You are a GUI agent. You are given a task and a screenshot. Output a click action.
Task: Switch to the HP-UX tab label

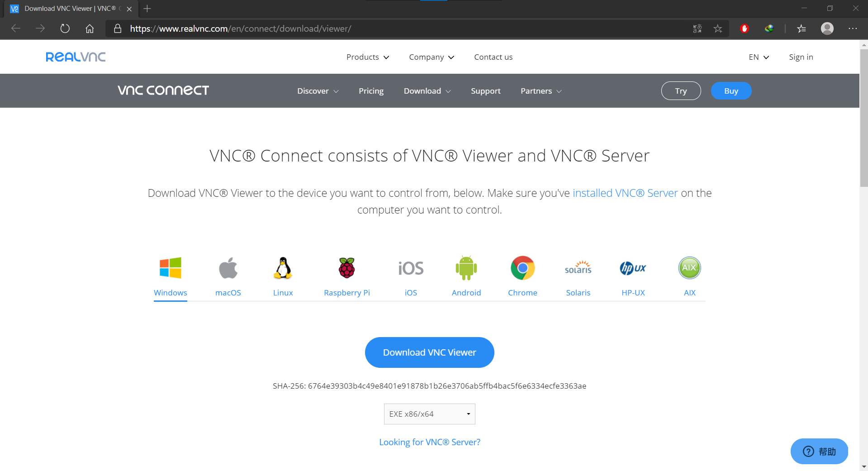(633, 293)
